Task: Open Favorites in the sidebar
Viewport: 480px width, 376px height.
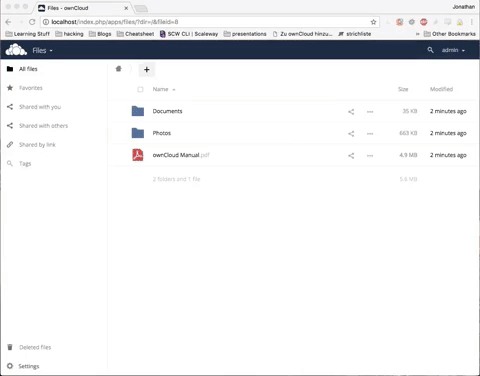Action: coord(31,88)
